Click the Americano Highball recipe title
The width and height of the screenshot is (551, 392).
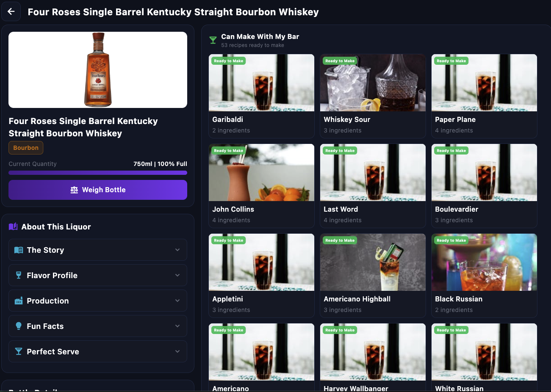click(357, 299)
